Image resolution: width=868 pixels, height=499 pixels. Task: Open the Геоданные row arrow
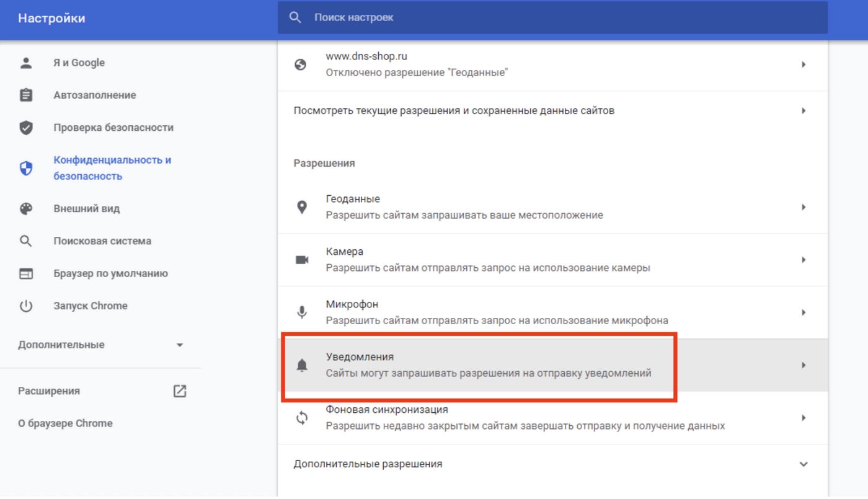click(x=804, y=207)
